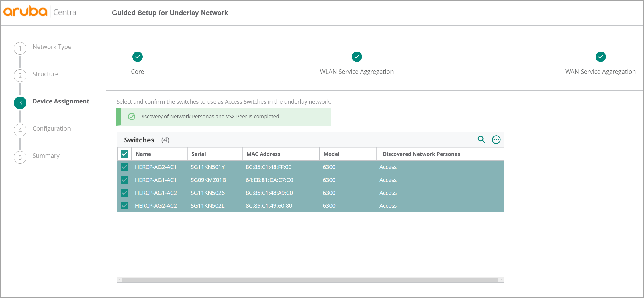Click the Aruba Central logo
The width and height of the screenshot is (644, 298).
(40, 12)
